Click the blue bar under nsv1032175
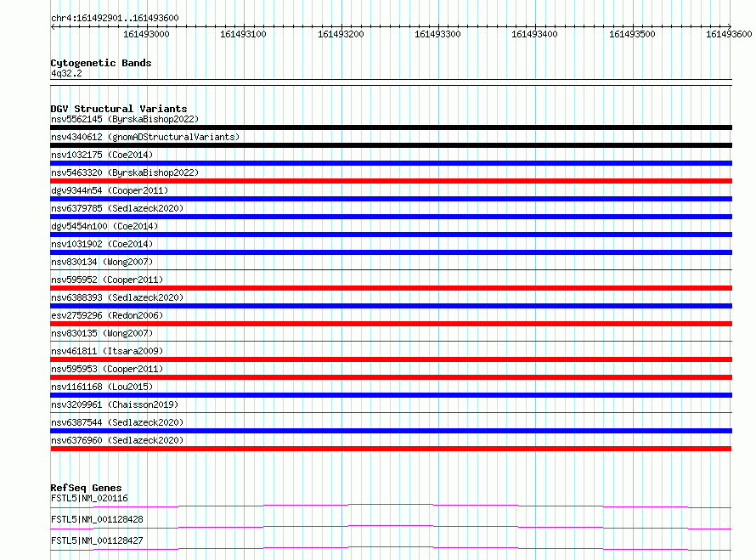756x560 pixels. click(x=391, y=163)
